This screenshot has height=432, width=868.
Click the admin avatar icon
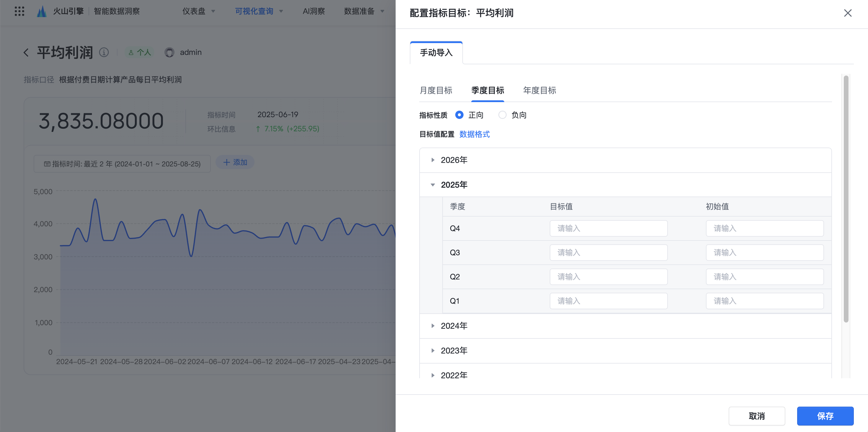[169, 52]
